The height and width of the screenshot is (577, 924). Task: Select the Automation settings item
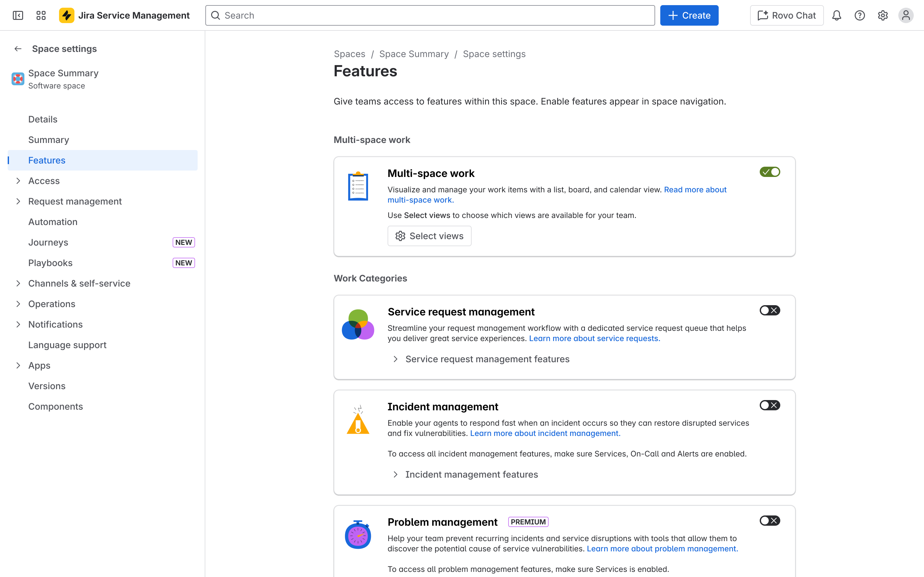pos(53,221)
